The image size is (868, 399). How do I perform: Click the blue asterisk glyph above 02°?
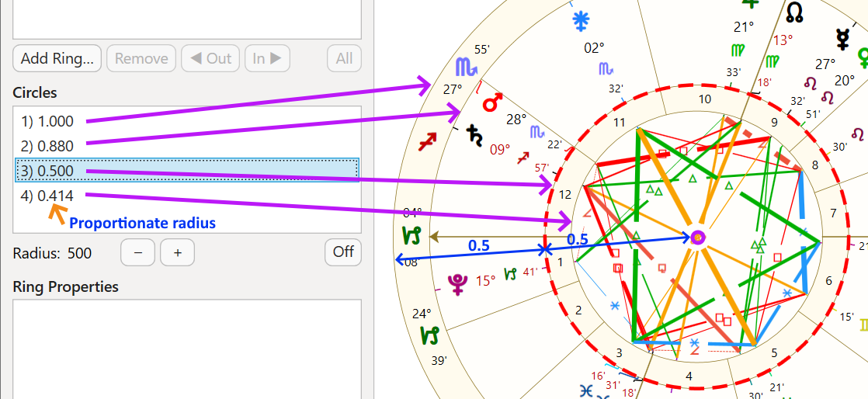pos(581,22)
